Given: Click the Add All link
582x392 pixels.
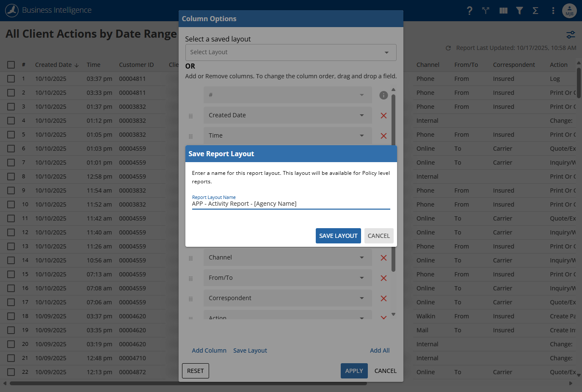Looking at the screenshot, I should point(380,351).
